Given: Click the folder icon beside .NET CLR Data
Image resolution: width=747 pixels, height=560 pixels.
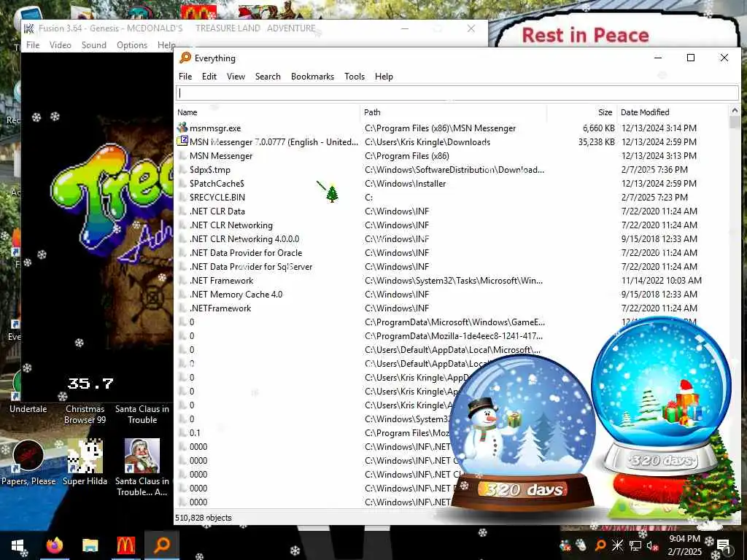Looking at the screenshot, I should 182,211.
